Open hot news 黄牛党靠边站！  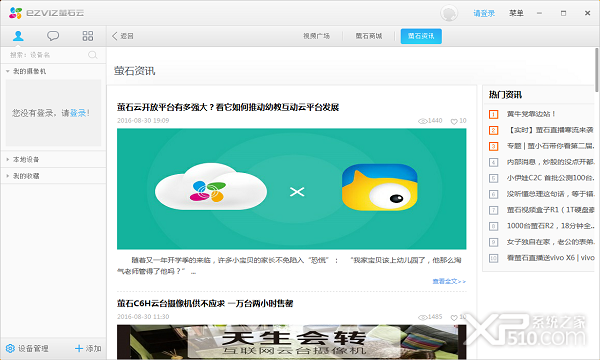531,114
